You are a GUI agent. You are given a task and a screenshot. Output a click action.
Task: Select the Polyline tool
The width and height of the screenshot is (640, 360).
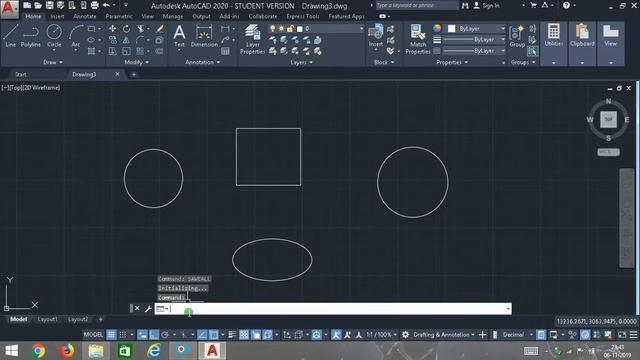31,36
